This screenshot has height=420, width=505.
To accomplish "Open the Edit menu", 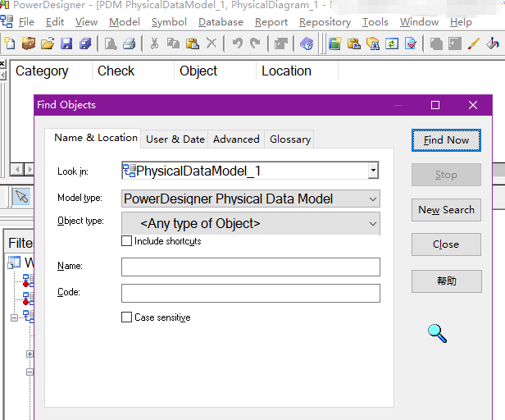I will click(x=55, y=22).
